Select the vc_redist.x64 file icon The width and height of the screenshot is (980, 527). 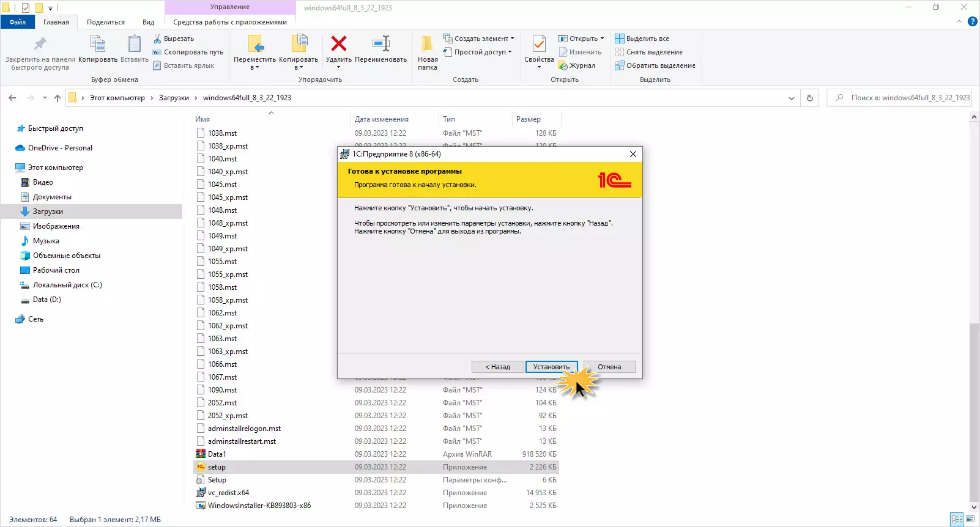(x=201, y=493)
